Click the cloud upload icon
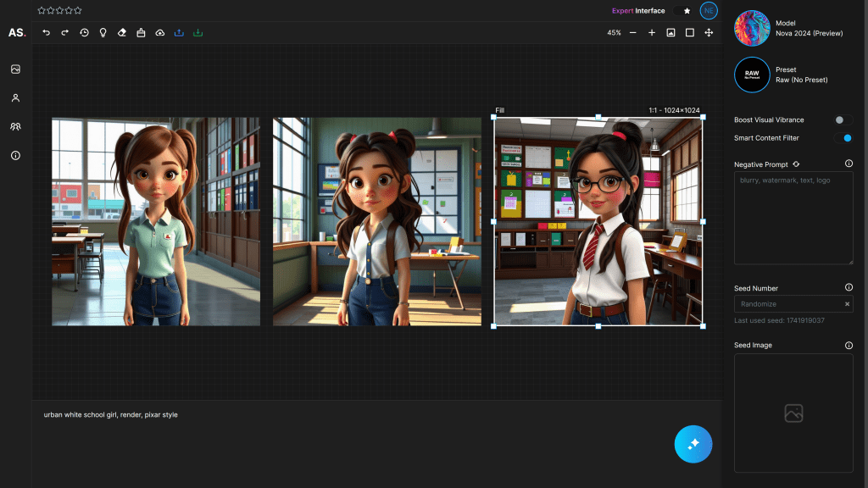Viewport: 868px width, 488px height. 159,32
